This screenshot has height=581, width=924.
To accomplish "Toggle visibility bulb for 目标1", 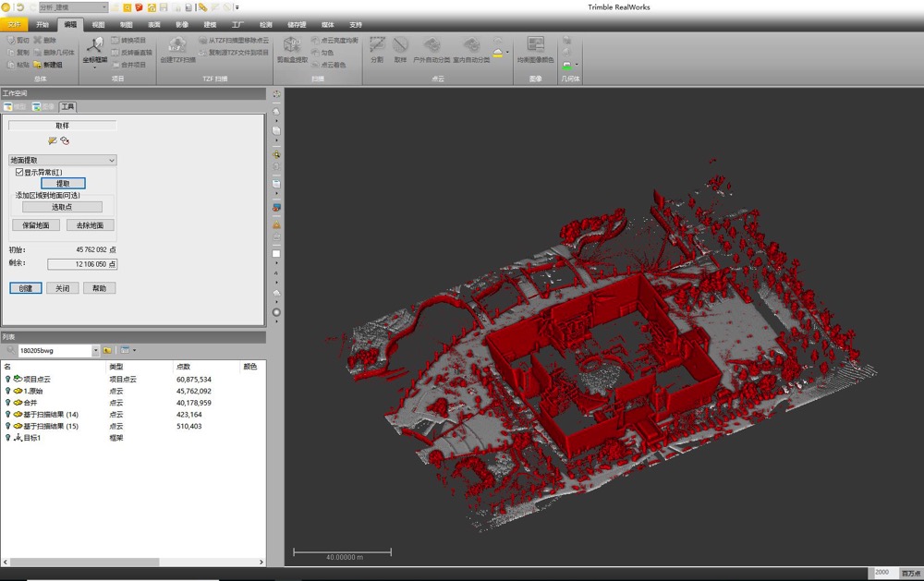I will coord(7,438).
